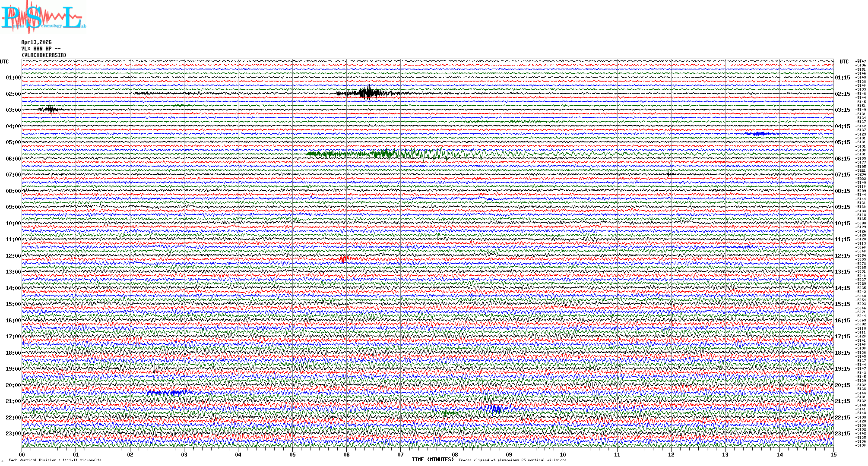Click the (VLACHOKERASIA) station name
The image size is (868, 466).
pyautogui.click(x=44, y=55)
